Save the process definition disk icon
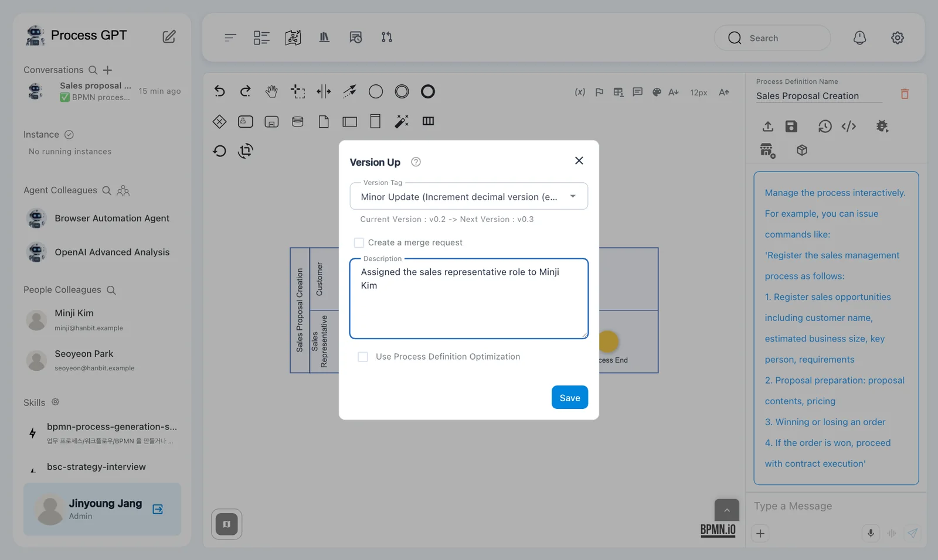Image resolution: width=938 pixels, height=560 pixels. pos(791,127)
